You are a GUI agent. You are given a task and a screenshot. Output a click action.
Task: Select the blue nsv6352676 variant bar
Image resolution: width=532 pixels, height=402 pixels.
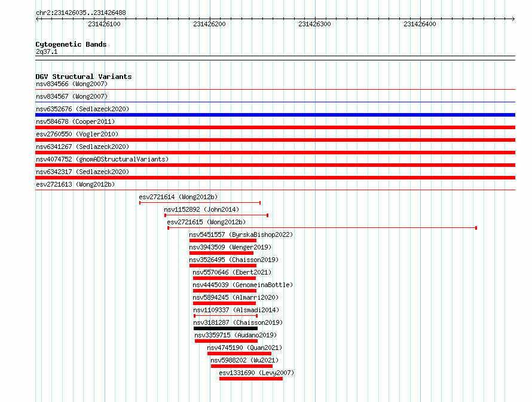275,115
